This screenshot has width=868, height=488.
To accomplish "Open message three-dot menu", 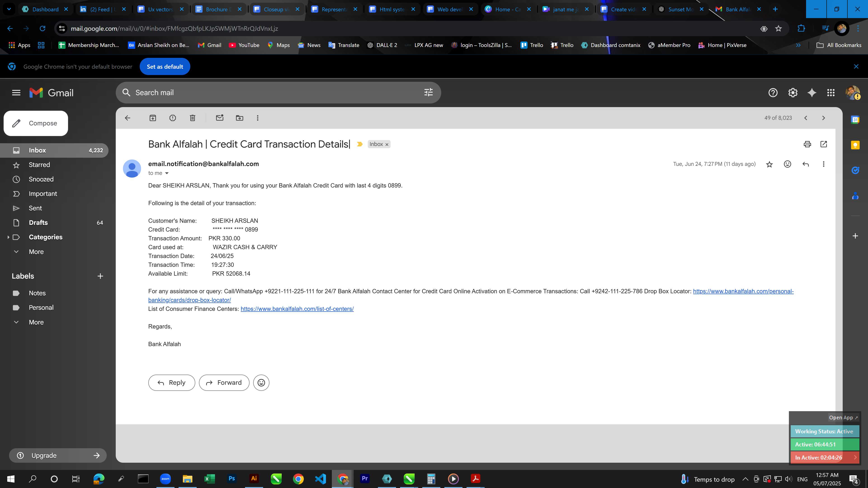I will click(x=823, y=164).
